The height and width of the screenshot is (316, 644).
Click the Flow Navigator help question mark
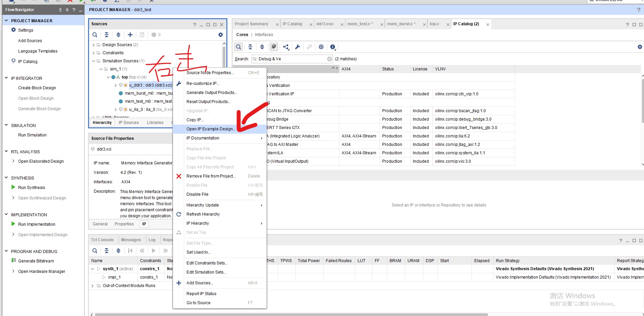coord(74,10)
